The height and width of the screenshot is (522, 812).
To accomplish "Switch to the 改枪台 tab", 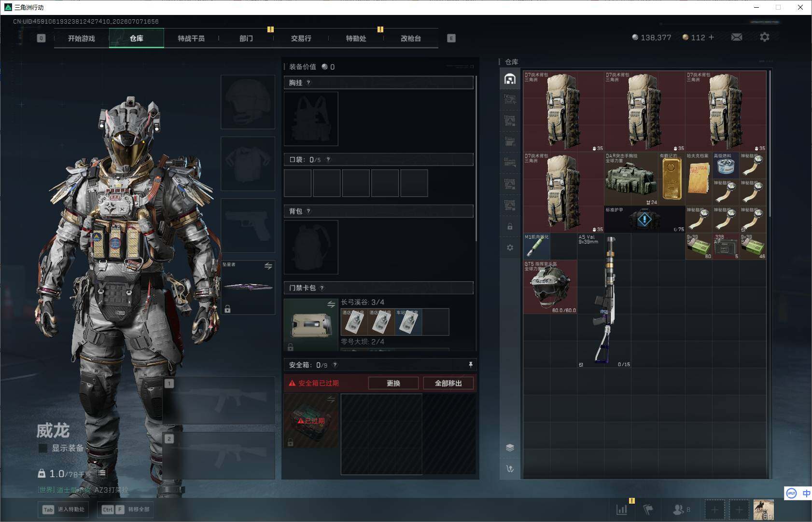I will (x=411, y=38).
